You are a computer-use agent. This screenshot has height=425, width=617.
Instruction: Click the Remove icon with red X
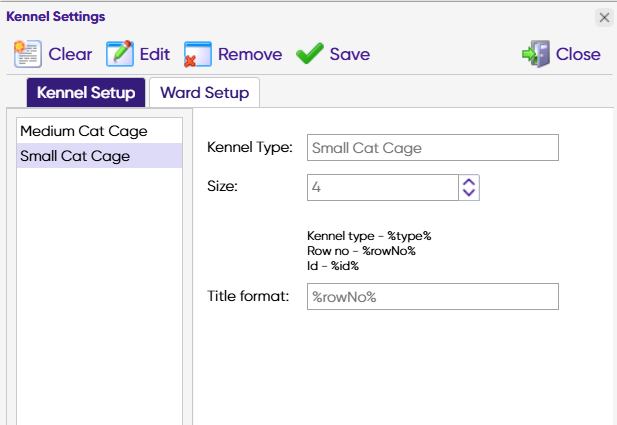point(198,54)
